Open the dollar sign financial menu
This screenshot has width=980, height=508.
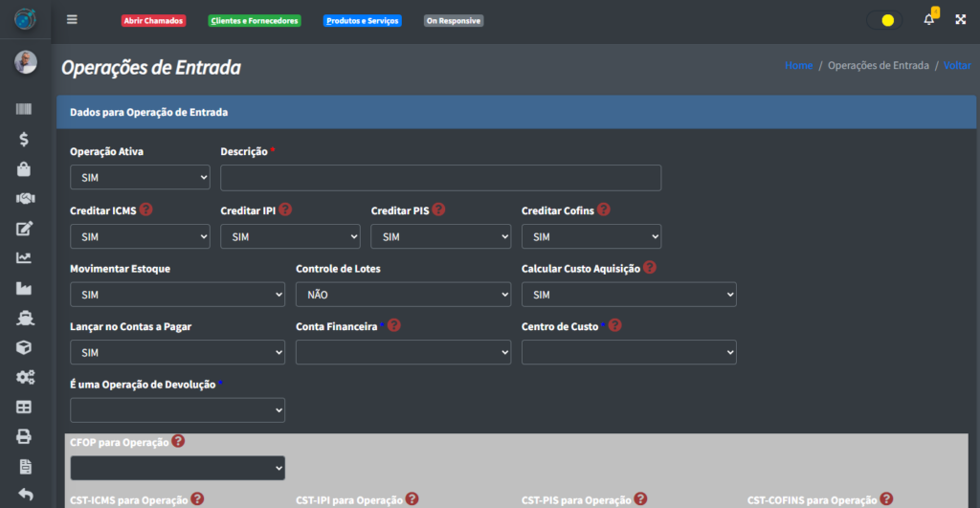[25, 140]
